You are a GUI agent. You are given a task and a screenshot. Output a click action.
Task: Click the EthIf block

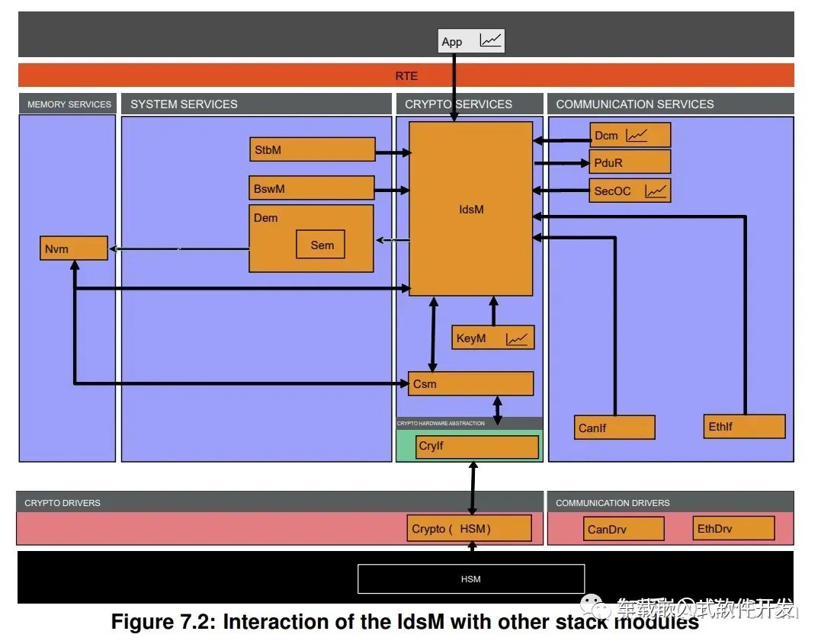pos(743,426)
